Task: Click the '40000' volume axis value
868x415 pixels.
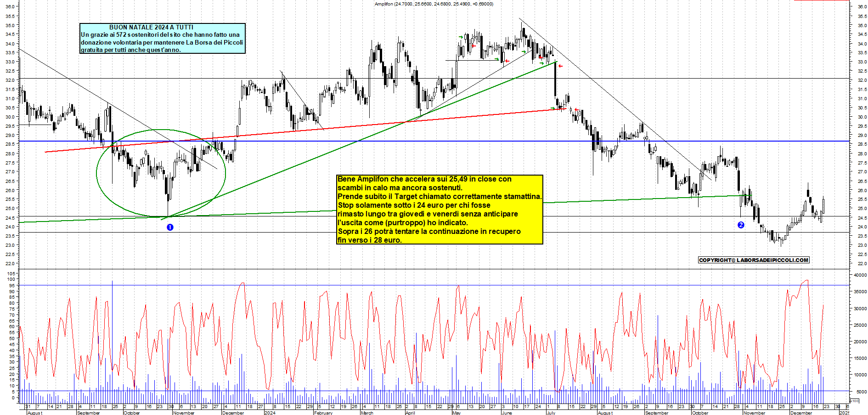Action: [860, 275]
